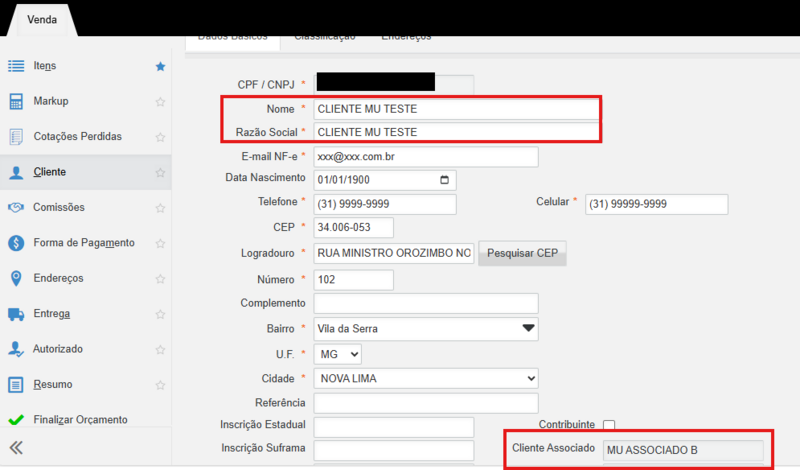Open Forma de Pagamento dollar icon
This screenshot has width=800, height=470.
(16, 243)
